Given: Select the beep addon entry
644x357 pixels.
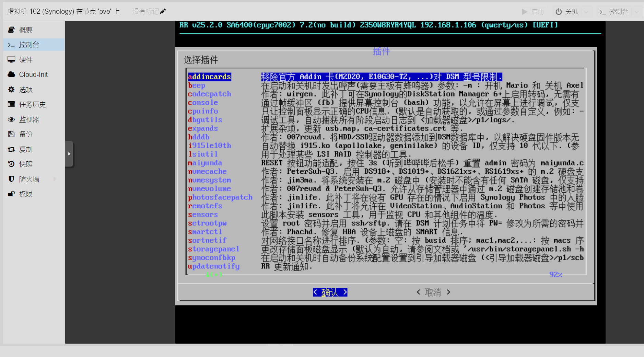Looking at the screenshot, I should click(x=197, y=85).
